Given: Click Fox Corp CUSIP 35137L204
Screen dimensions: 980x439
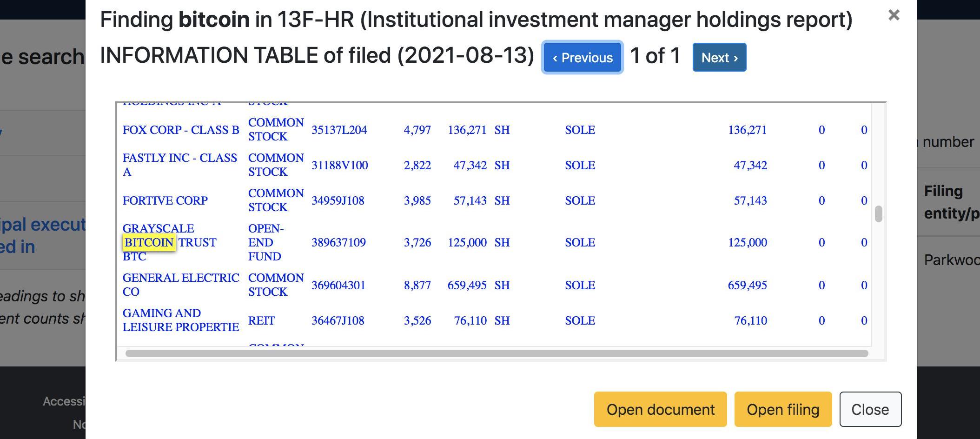Looking at the screenshot, I should pyautogui.click(x=339, y=130).
